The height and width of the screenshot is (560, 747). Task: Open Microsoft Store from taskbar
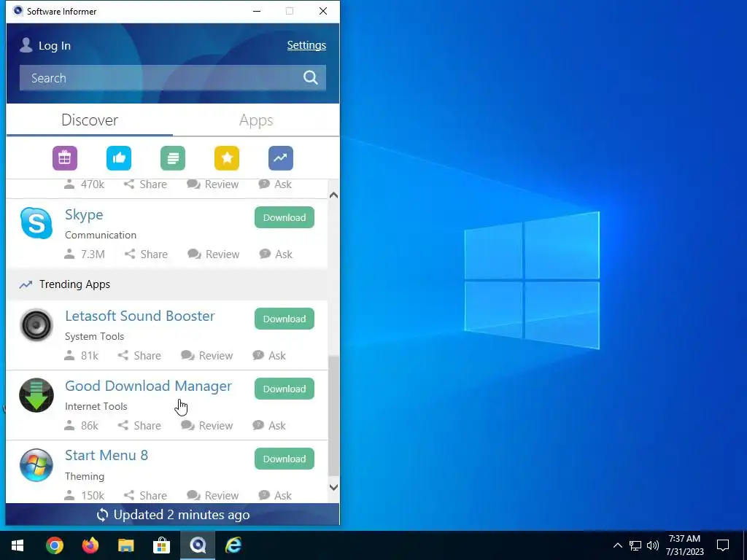(x=161, y=545)
